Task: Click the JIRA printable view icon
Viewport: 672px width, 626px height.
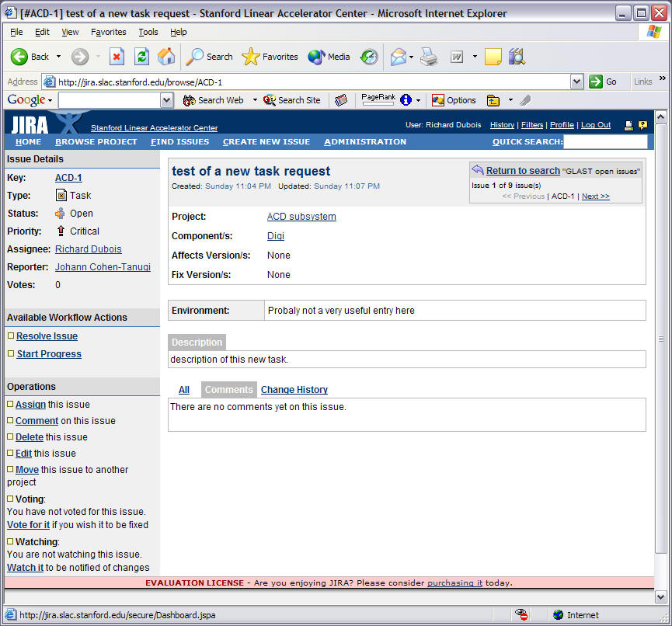Action: pyautogui.click(x=628, y=125)
